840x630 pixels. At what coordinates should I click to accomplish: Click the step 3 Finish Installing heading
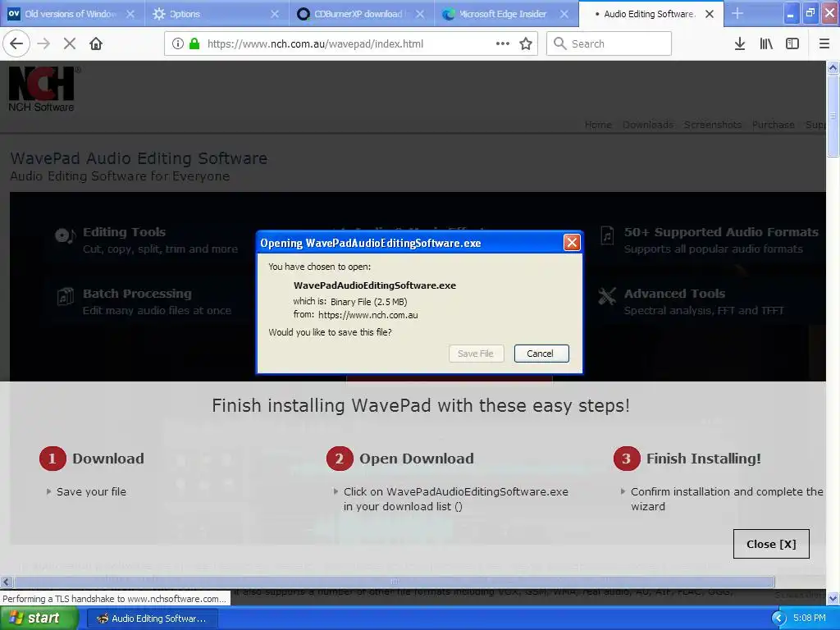tap(703, 459)
